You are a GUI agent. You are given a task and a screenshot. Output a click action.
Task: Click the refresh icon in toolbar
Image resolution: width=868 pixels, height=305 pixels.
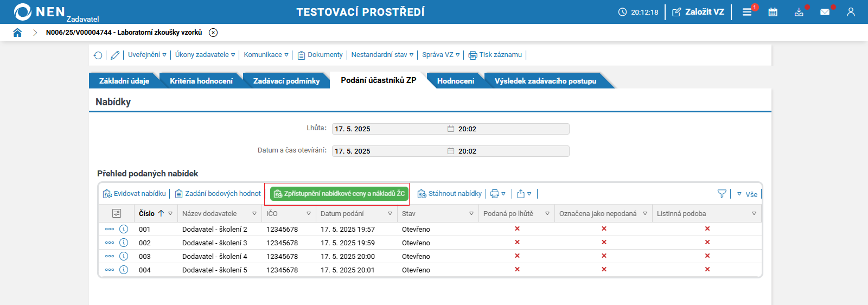pos(98,55)
